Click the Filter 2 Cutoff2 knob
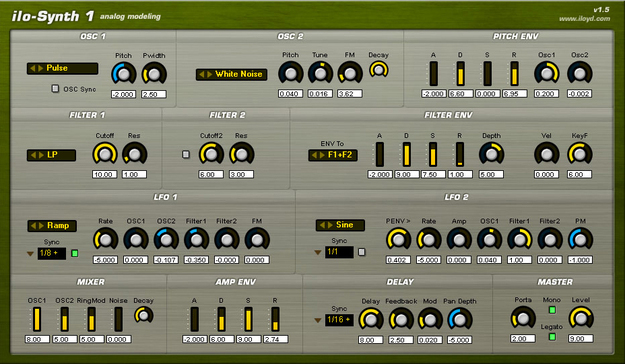The height and width of the screenshot is (364, 625). coord(211,154)
